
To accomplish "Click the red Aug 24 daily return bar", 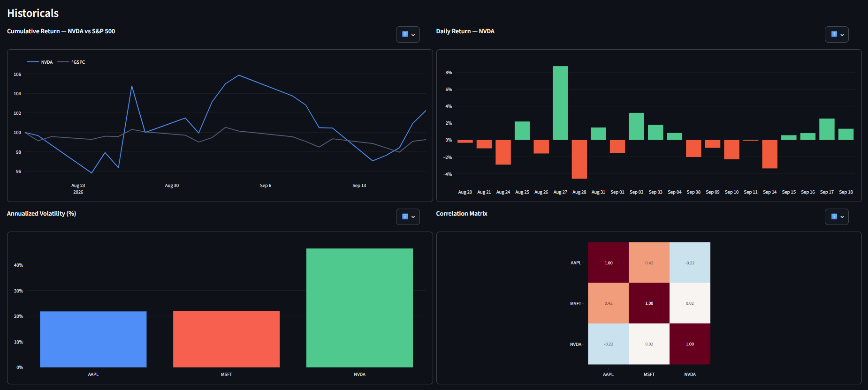I will point(503,152).
